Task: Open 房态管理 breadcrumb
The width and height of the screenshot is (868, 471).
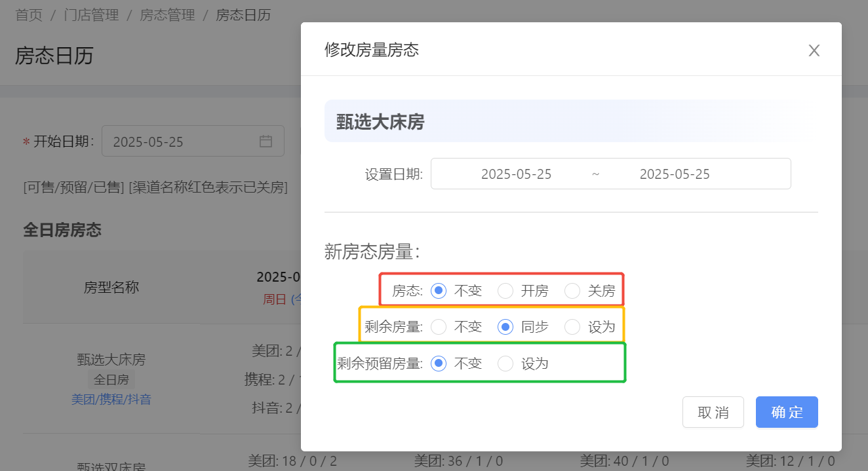Action: [x=168, y=15]
